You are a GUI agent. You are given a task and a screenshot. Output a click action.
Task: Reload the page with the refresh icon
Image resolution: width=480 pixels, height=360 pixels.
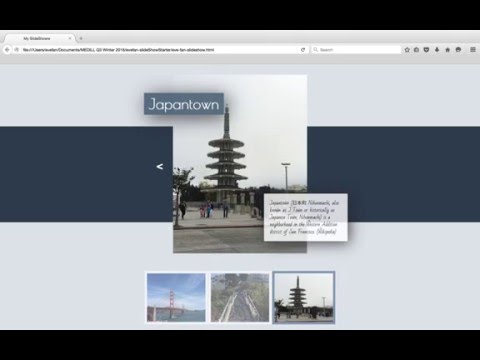(x=303, y=50)
